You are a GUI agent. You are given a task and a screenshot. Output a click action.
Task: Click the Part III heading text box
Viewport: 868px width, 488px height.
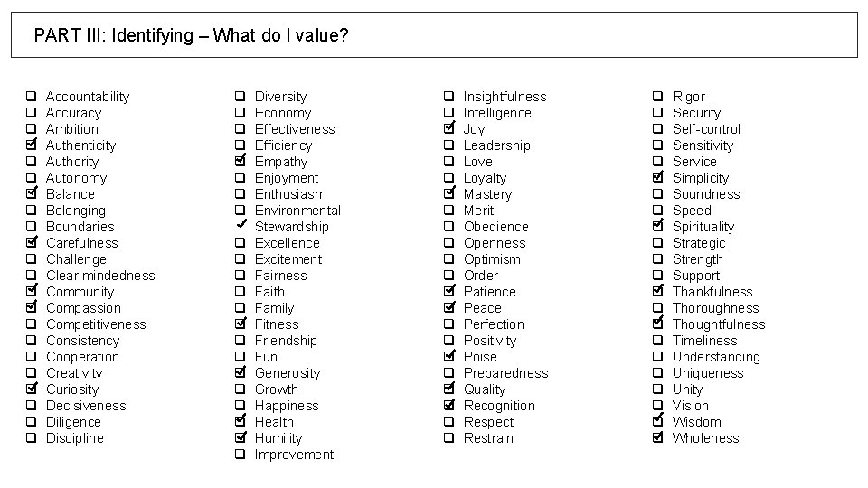[x=434, y=35]
